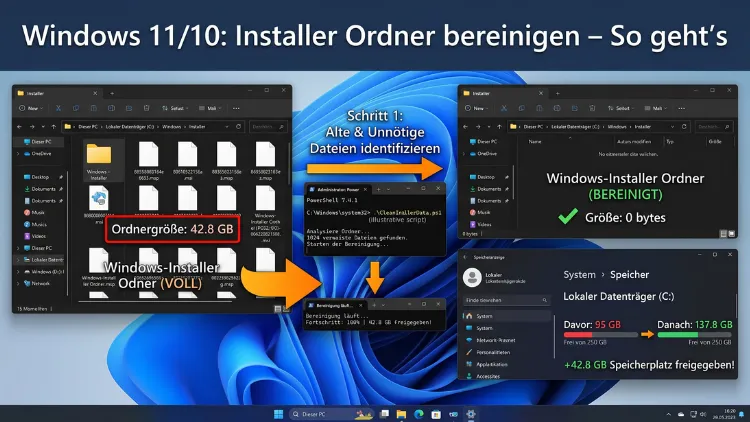
Task: Select the Administrator PowerShell tab
Action: point(338,189)
